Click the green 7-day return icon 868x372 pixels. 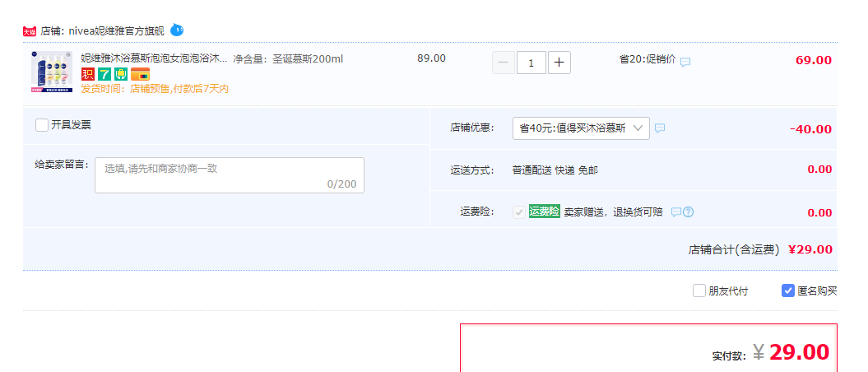[x=104, y=74]
